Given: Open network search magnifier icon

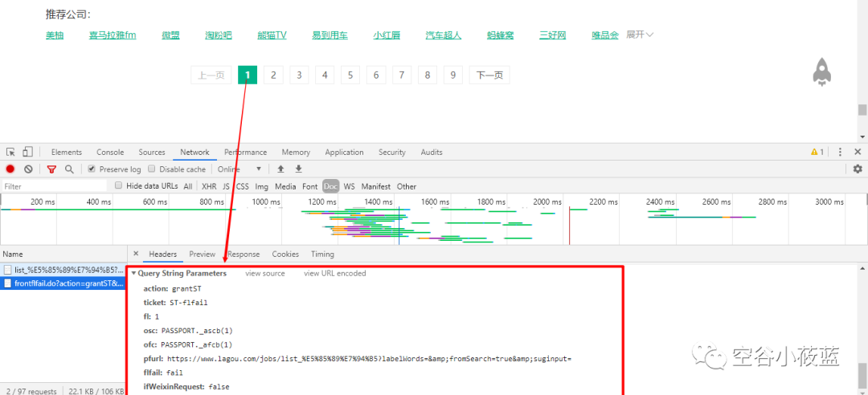Looking at the screenshot, I should pos(69,169).
